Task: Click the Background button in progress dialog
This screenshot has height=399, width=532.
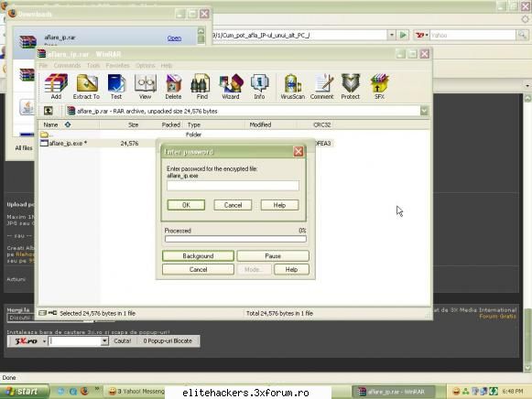Action: pyautogui.click(x=198, y=256)
